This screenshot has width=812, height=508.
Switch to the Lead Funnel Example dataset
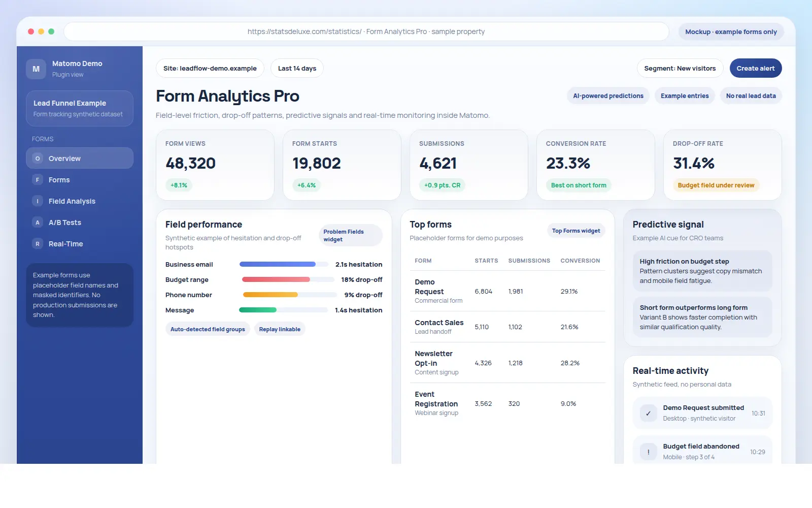[80, 108]
